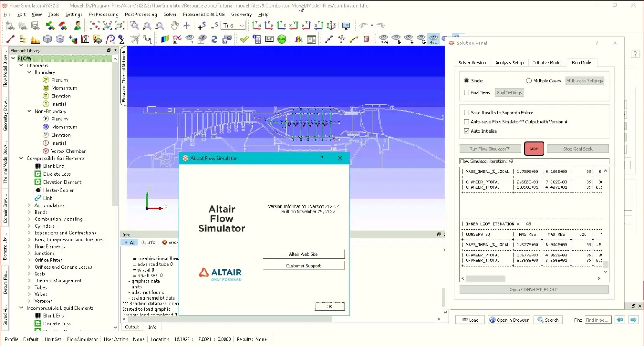Click the red STOP! button
Screen dimensions: 644x346
tap(534, 149)
